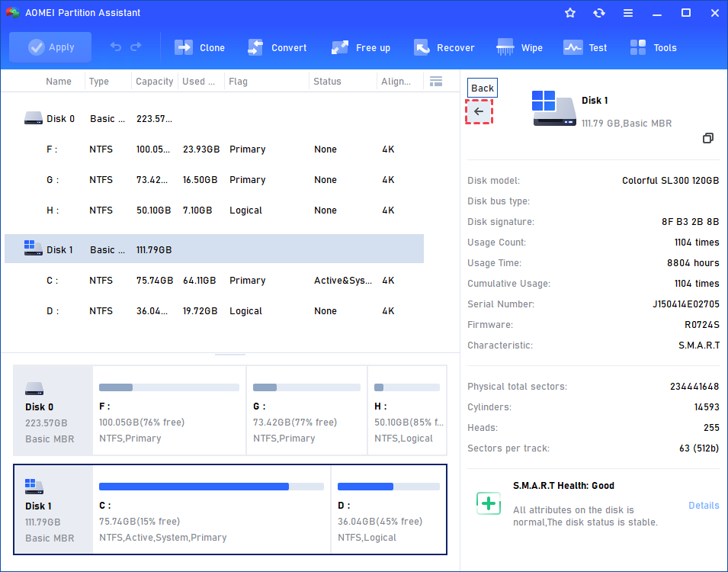Viewport: 728px width, 572px height.
Task: Select C: partition block in disk map
Action: (212, 509)
